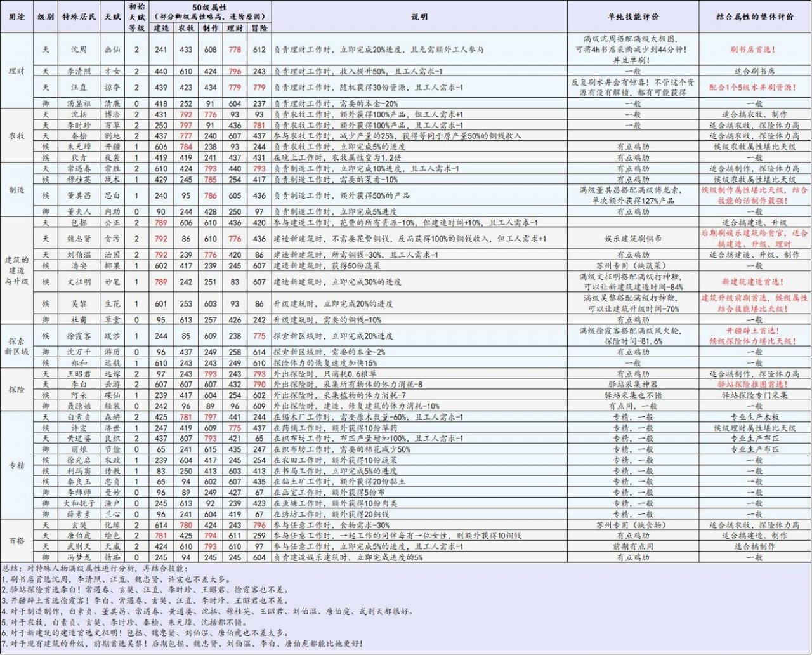Click the 建造 attribute column header
The height and width of the screenshot is (655, 812).
coord(161,29)
